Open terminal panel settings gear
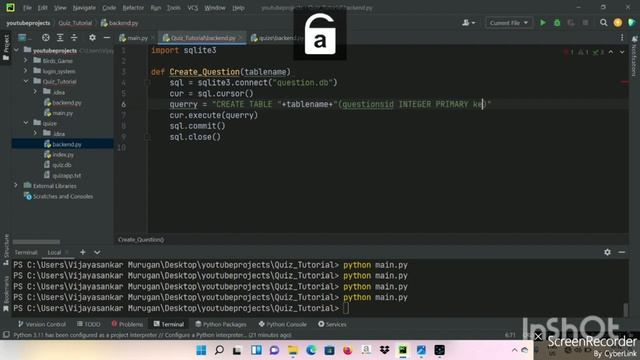The height and width of the screenshot is (360, 640). [x=607, y=252]
